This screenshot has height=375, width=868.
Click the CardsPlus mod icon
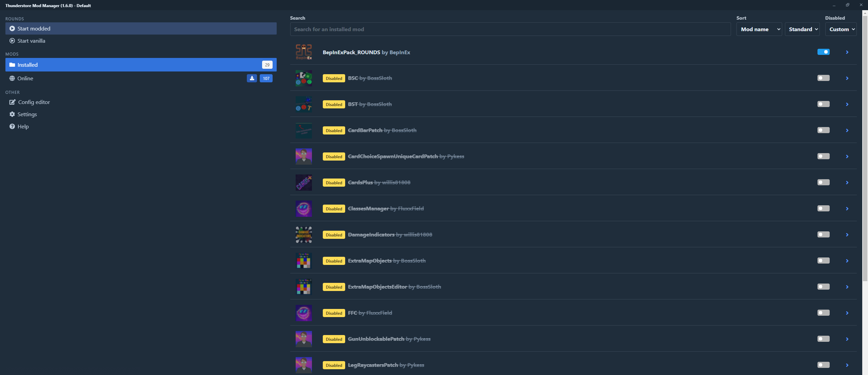coord(303,183)
